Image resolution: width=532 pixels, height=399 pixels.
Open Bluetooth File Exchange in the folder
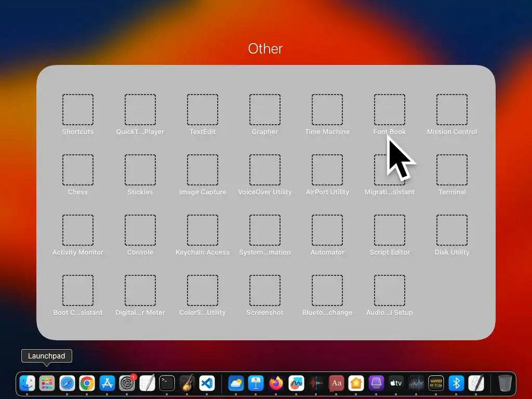point(327,290)
